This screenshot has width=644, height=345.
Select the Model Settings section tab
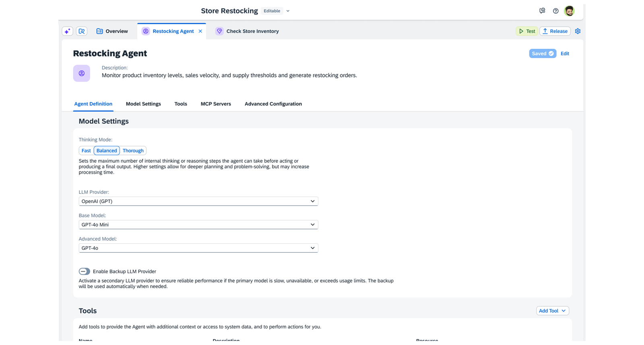pos(143,104)
